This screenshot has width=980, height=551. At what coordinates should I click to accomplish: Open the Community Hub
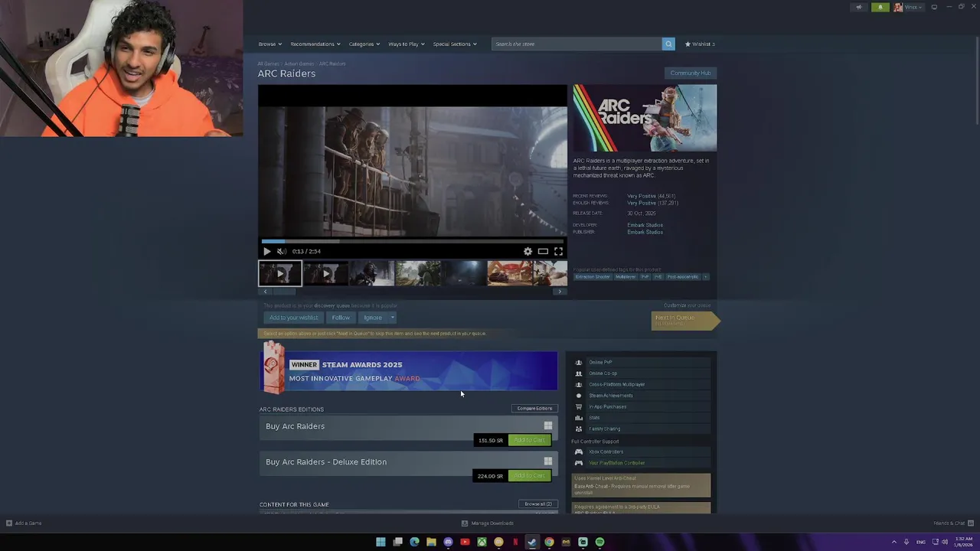click(691, 73)
